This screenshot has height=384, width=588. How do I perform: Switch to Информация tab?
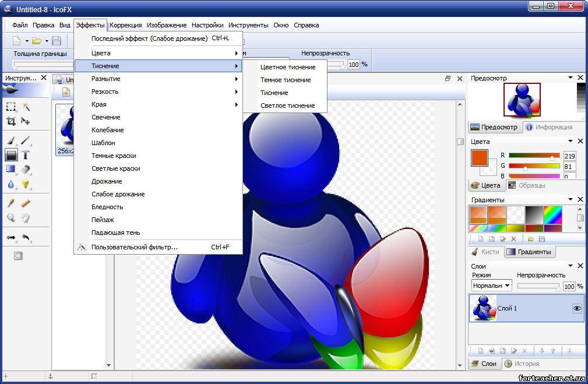click(549, 127)
